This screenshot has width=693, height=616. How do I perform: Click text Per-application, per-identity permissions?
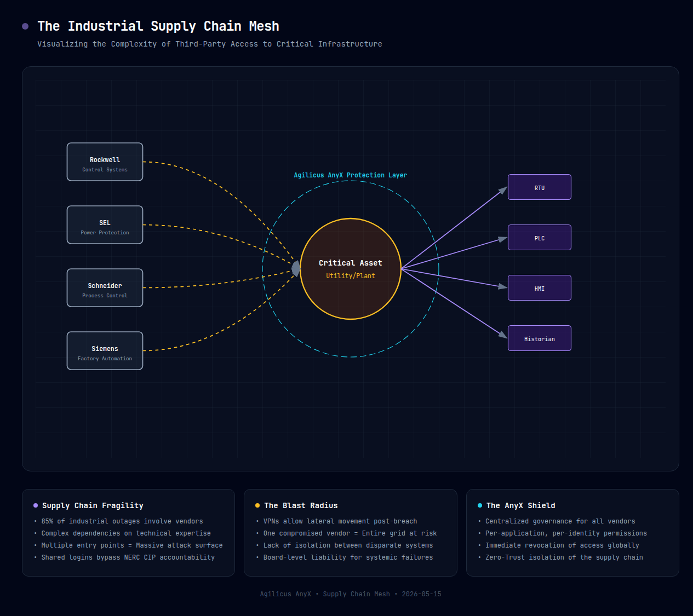[x=566, y=533]
